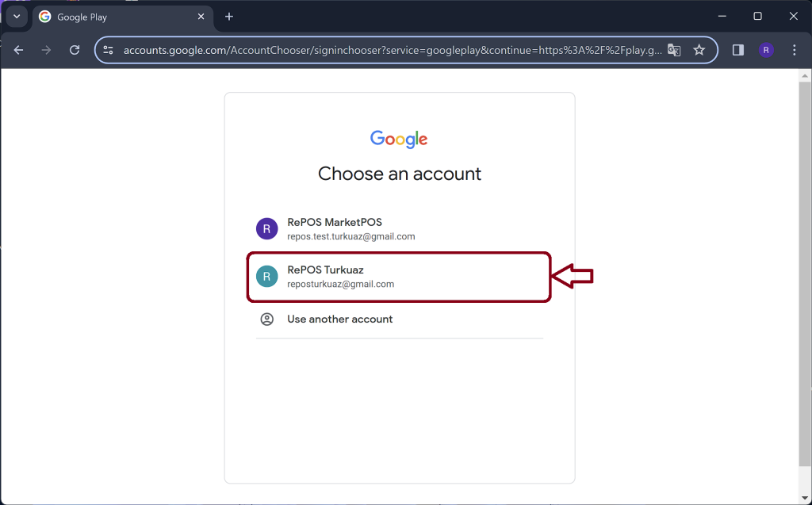Choose RePOS MarketPOS account
Image resolution: width=812 pixels, height=505 pixels.
(400, 229)
